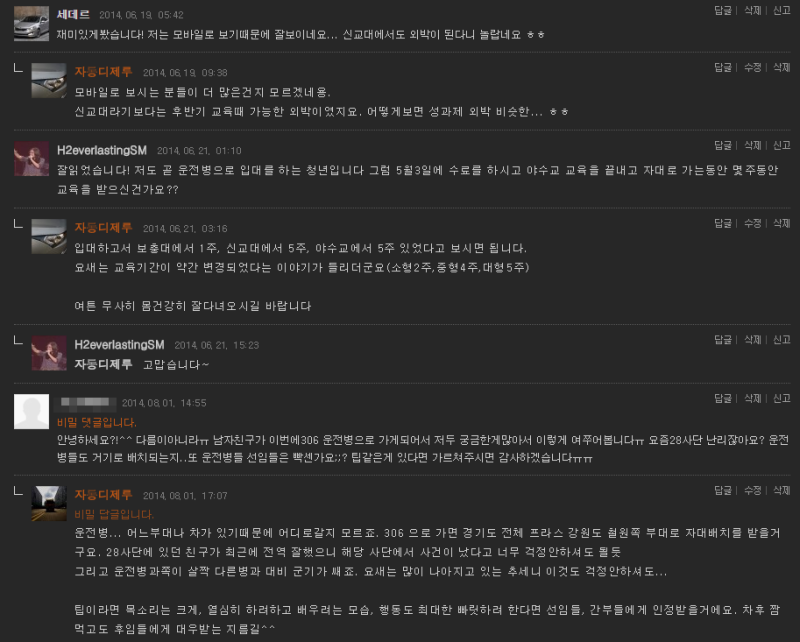800x642 pixels.
Task: Delete the 09:38 reply by 자동디제루
Action: pyautogui.click(x=782, y=67)
